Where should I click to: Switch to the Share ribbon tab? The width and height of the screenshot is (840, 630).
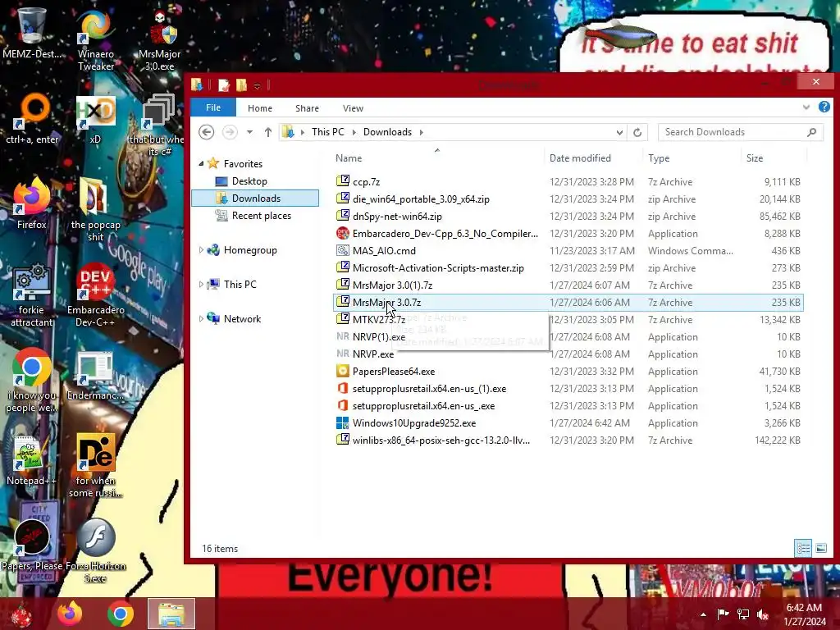coord(307,108)
